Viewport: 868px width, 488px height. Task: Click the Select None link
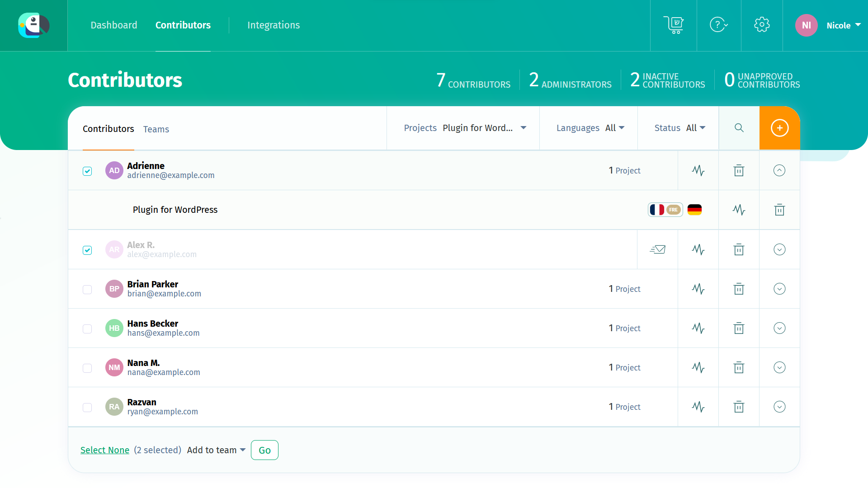(x=105, y=450)
